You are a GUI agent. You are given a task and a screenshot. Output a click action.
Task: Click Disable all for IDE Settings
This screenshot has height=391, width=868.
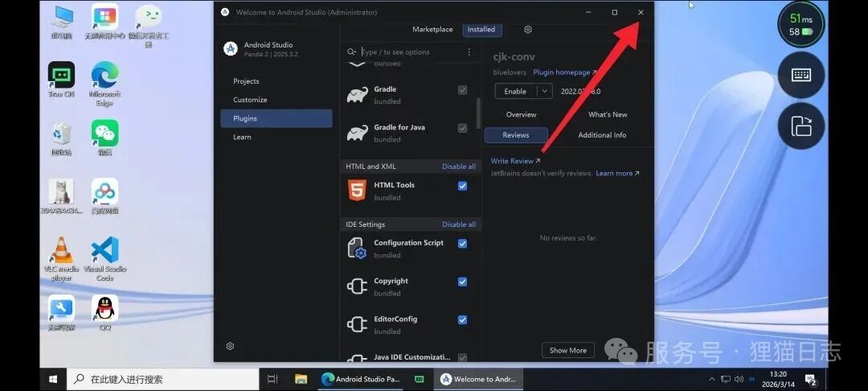[x=458, y=224]
